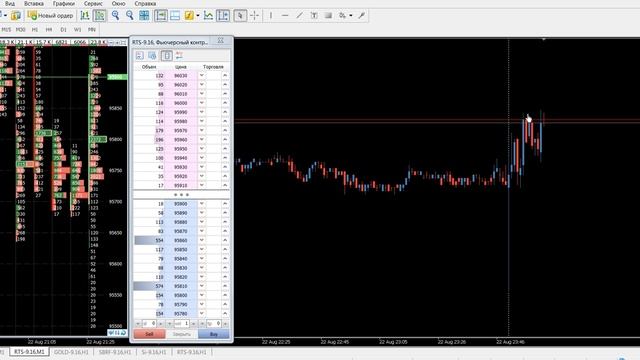
Task: Click the Цена column header
Action: pyautogui.click(x=181, y=67)
